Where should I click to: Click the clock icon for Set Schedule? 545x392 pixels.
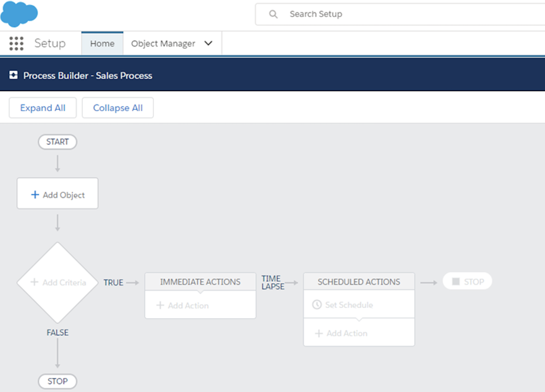pos(317,305)
